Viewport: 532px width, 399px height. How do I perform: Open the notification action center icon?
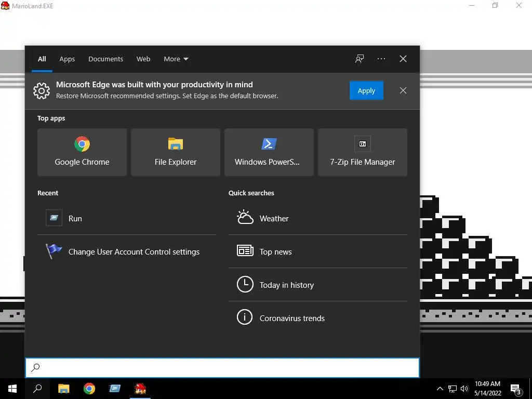click(515, 389)
